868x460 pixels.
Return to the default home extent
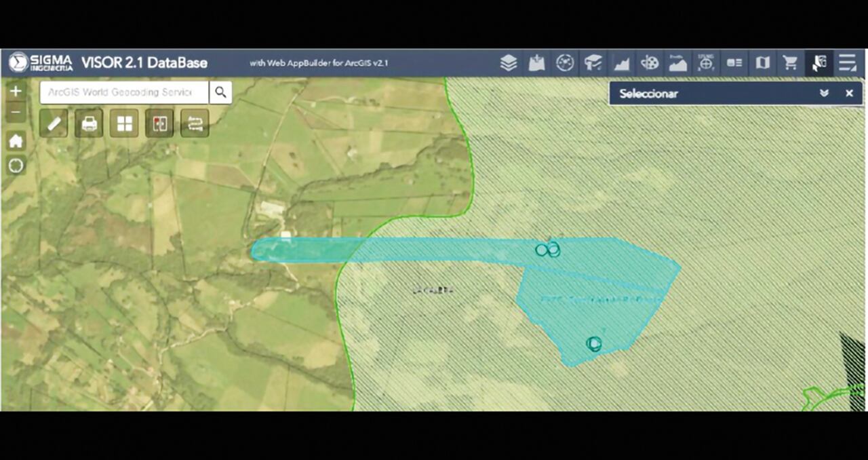coord(16,141)
